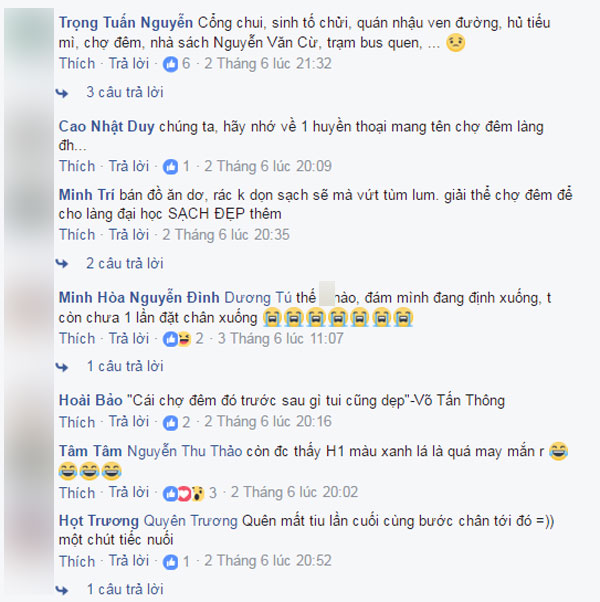Open tagged name Quyên Trương

[x=191, y=521]
